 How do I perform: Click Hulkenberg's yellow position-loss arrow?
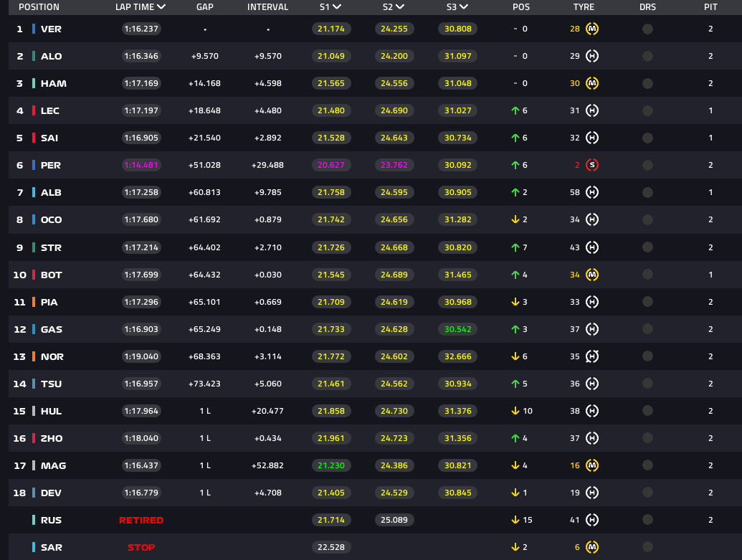pos(515,411)
